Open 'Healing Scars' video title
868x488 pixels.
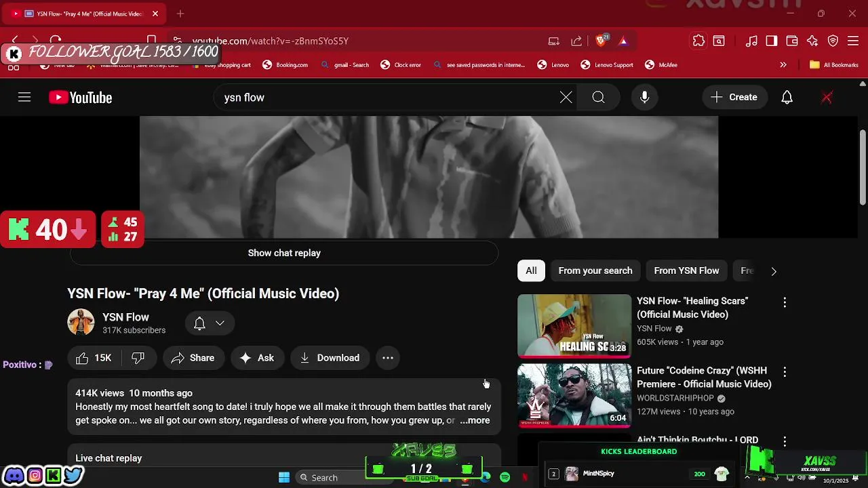click(692, 308)
